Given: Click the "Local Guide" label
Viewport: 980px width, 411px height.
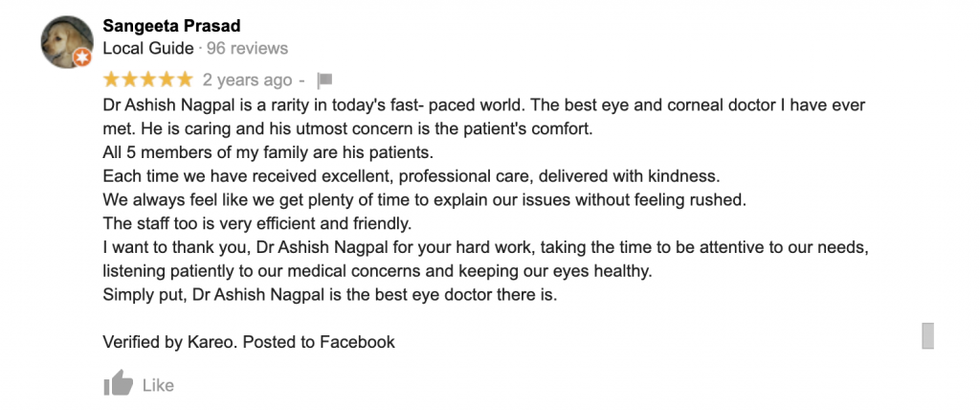Looking at the screenshot, I should point(147,48).
